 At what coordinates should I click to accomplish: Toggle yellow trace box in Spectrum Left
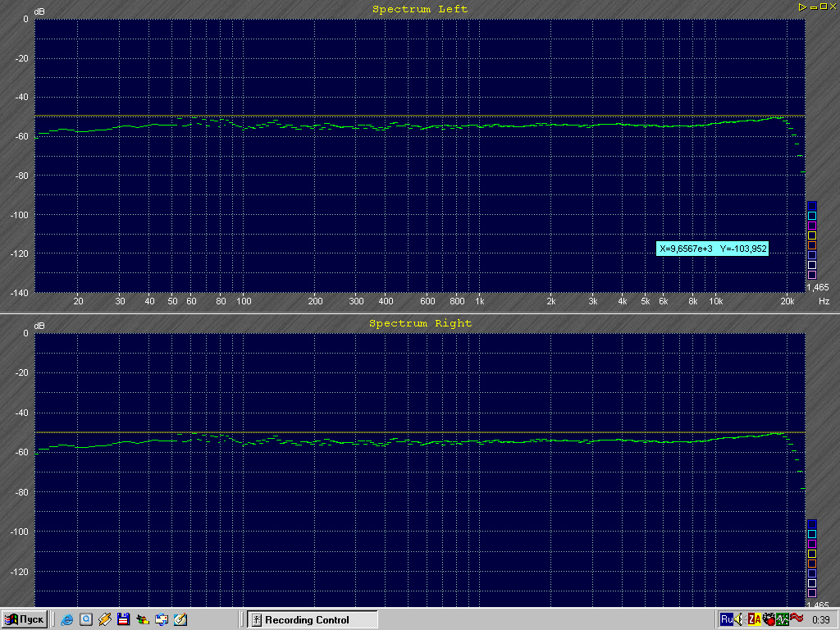point(812,235)
